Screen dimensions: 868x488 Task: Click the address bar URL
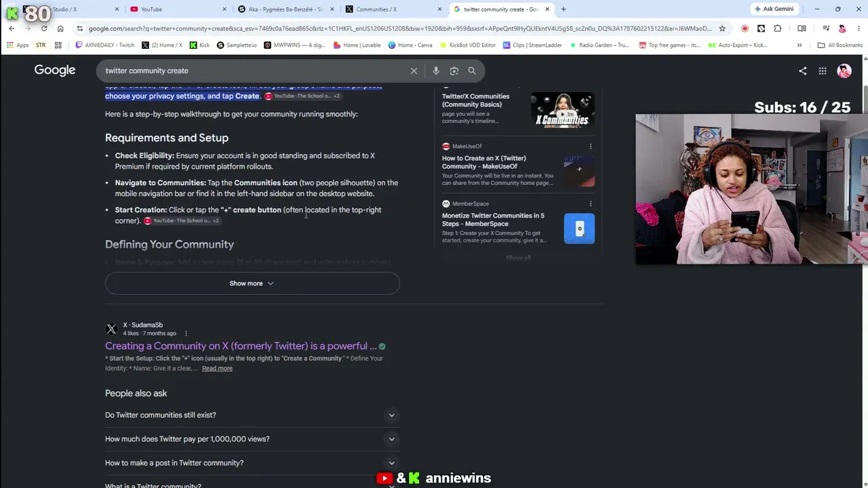(x=400, y=28)
